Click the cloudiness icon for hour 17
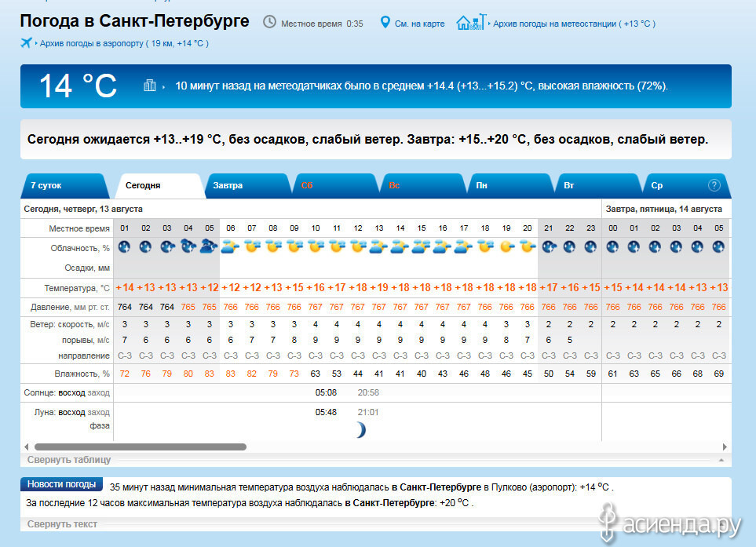Screen dimensions: 756x547 coord(464,246)
